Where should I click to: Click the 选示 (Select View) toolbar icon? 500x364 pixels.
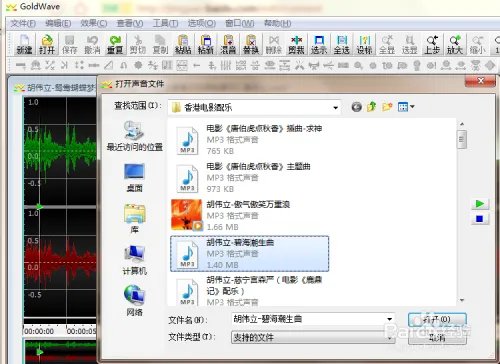[x=319, y=44]
